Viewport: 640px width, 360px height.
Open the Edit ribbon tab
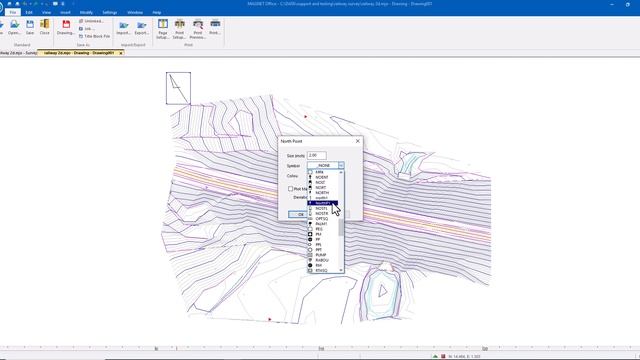coord(29,12)
